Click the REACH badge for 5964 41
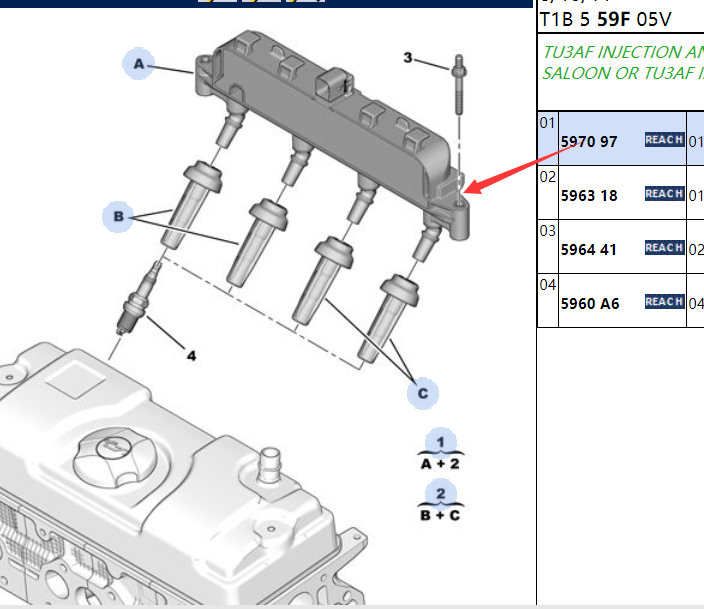 [x=664, y=247]
